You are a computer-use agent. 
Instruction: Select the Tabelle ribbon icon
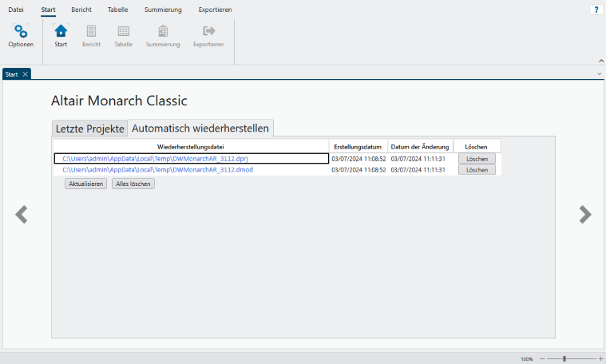pos(123,32)
